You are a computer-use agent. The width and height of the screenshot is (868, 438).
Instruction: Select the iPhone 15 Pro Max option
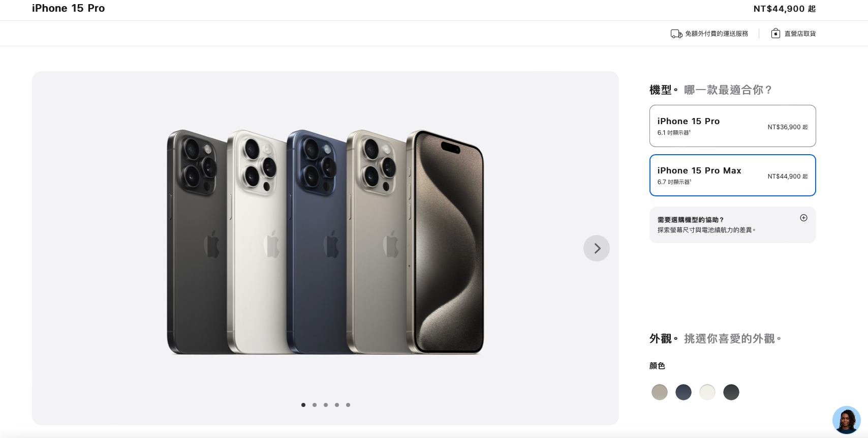[732, 176]
